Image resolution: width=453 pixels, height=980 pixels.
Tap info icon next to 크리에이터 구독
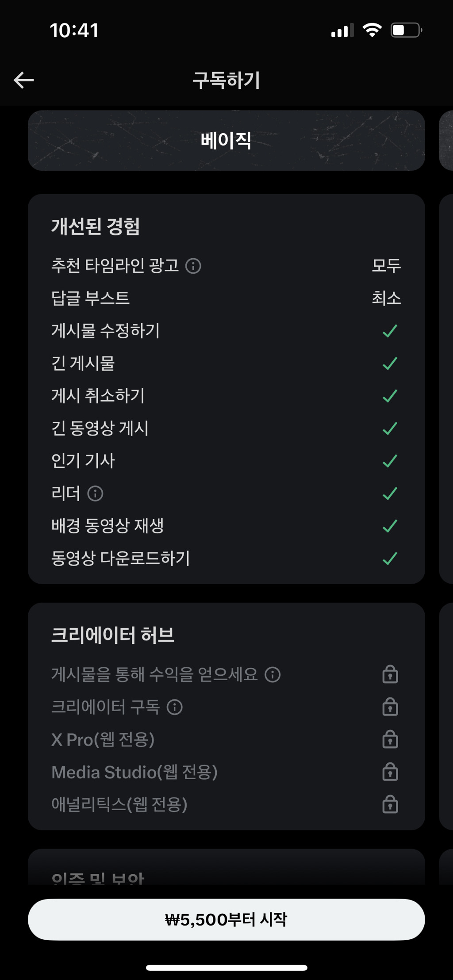175,707
